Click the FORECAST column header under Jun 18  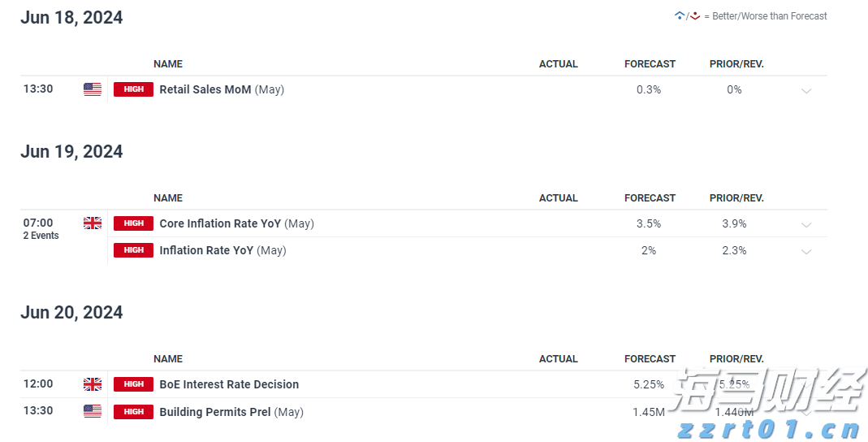pos(650,64)
